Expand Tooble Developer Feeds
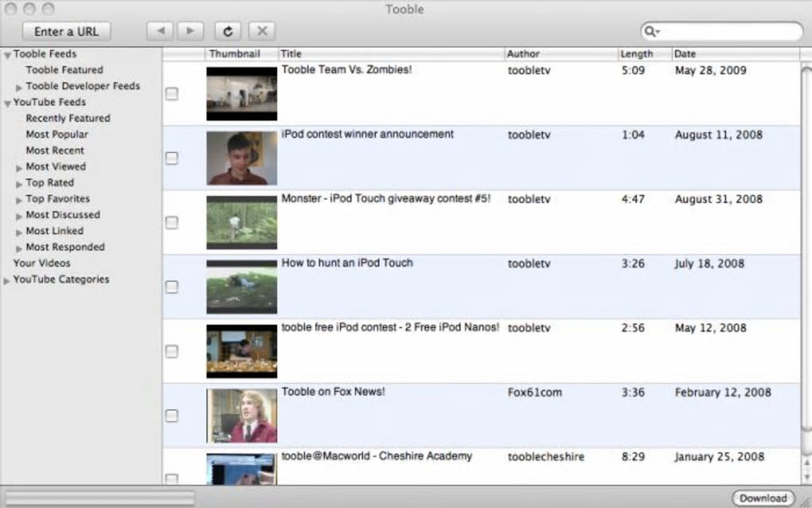 coord(19,87)
